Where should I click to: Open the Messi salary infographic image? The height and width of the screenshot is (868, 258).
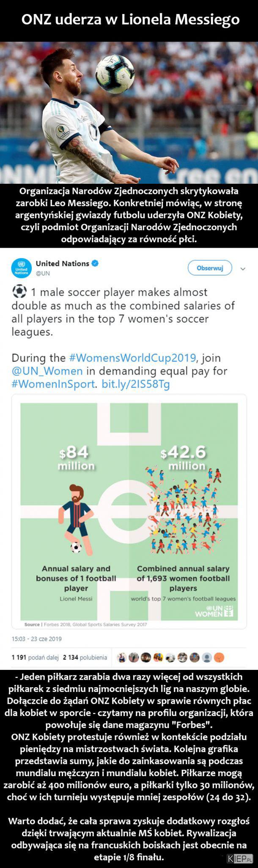click(x=129, y=513)
